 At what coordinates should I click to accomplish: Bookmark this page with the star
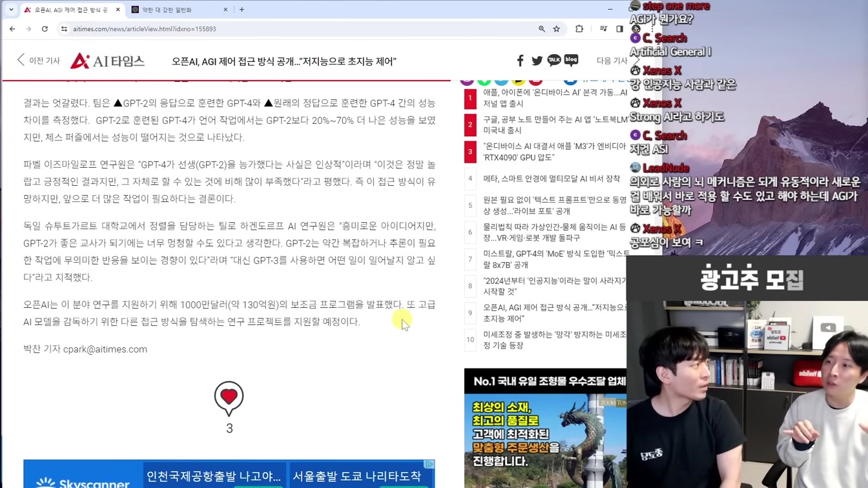tap(557, 29)
